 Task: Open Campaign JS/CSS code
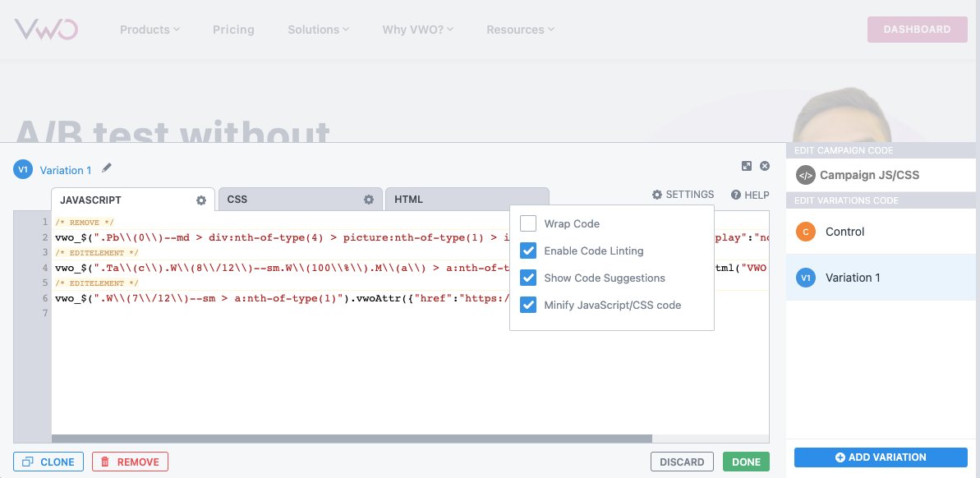(x=881, y=175)
